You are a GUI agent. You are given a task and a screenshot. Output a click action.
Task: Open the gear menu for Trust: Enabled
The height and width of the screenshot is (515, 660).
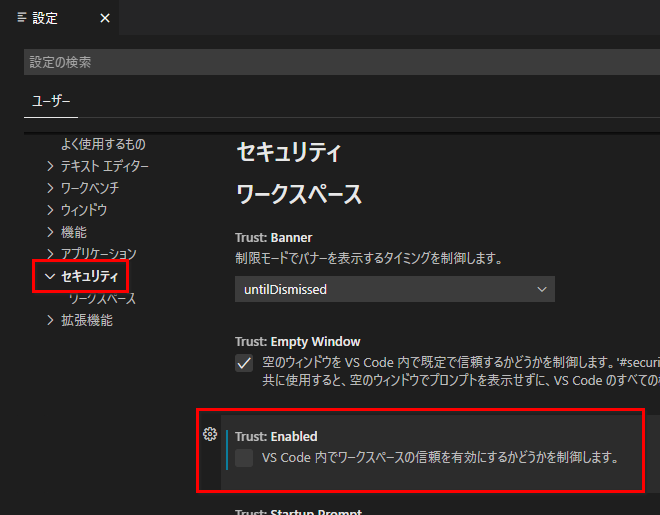pyautogui.click(x=210, y=434)
